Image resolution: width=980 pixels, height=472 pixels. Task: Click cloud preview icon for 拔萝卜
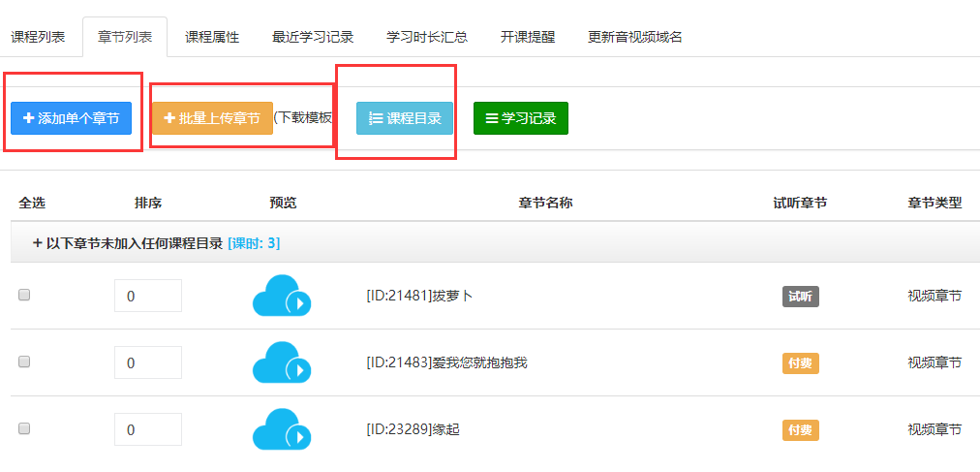[x=282, y=296]
